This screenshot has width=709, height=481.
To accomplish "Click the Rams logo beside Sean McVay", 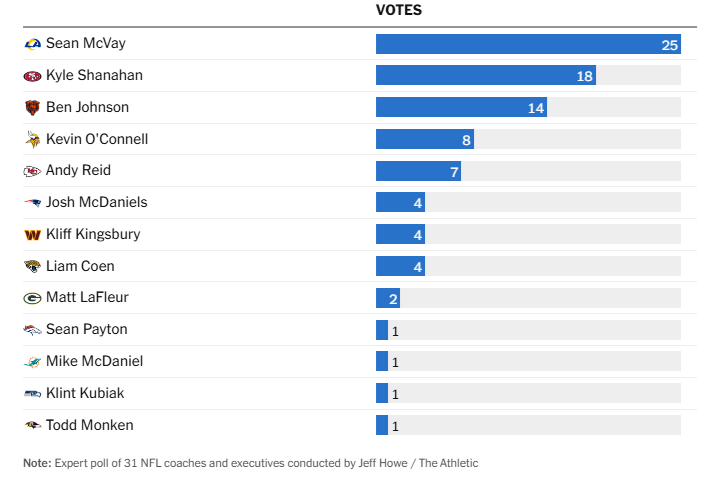I will tap(32, 44).
